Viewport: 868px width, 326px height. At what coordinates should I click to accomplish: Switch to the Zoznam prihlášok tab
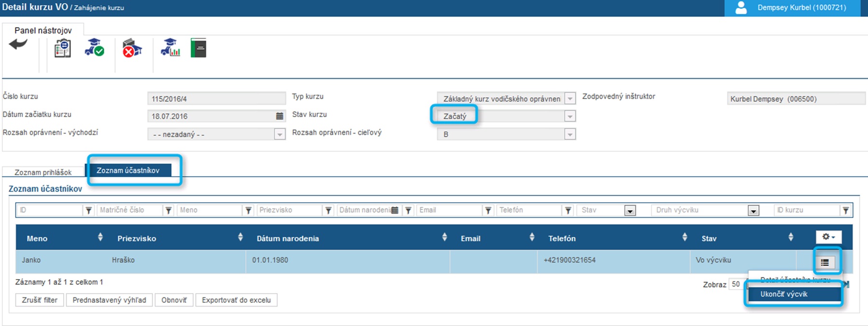click(43, 172)
